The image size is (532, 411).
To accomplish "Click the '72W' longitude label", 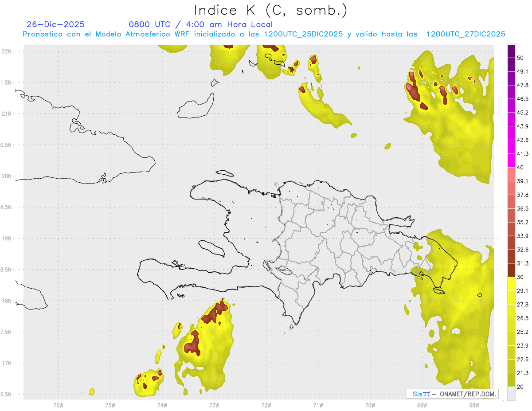I will tap(266, 405).
